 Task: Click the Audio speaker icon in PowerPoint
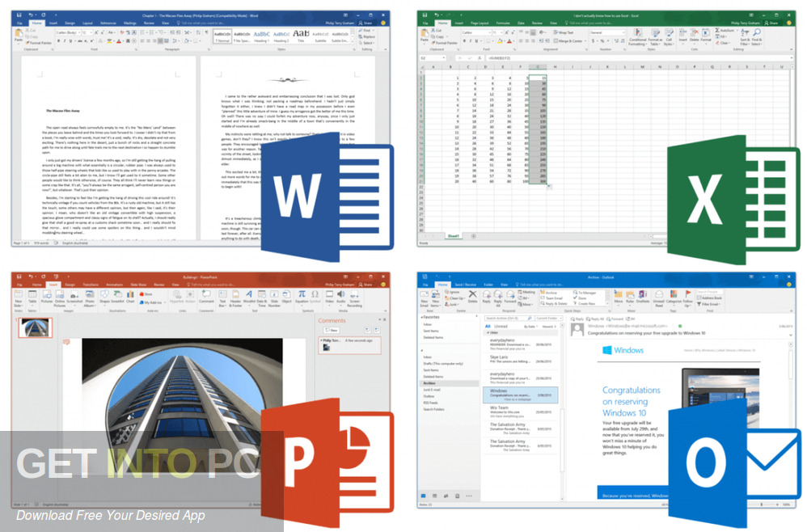click(340, 293)
